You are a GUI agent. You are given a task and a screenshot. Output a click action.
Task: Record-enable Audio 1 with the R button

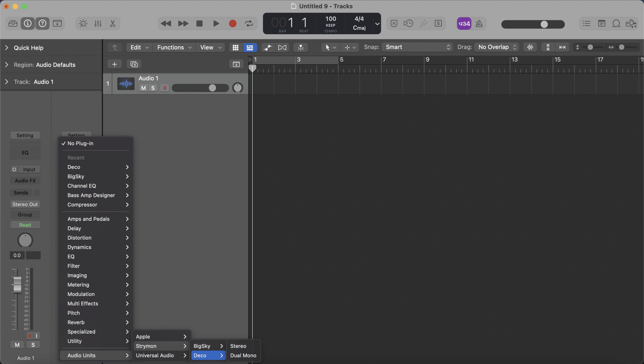164,88
